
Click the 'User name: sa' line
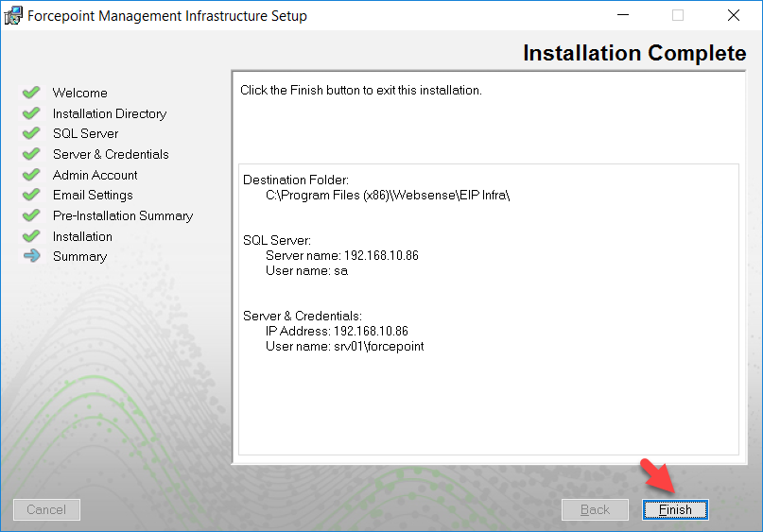(x=306, y=271)
